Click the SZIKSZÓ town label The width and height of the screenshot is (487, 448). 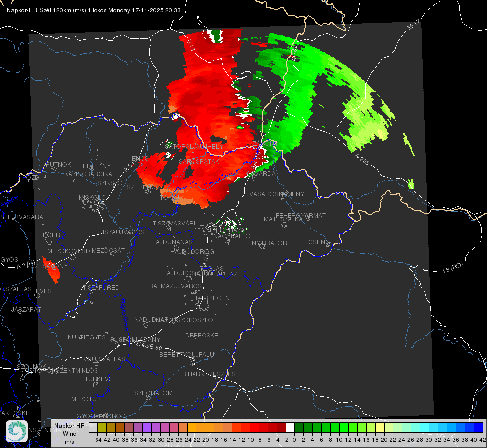(x=110, y=183)
